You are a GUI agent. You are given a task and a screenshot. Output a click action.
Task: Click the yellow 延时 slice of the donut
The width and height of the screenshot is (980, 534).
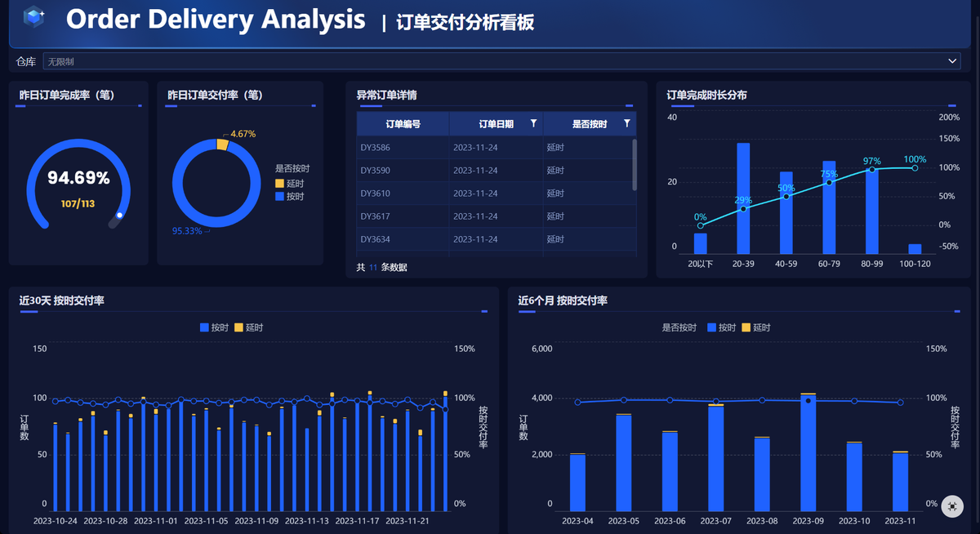pyautogui.click(x=222, y=144)
